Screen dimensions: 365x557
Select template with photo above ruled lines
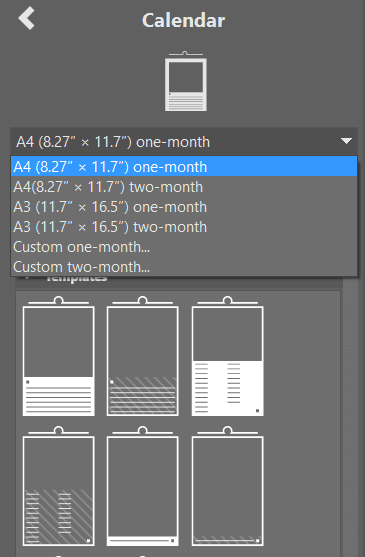click(x=59, y=356)
